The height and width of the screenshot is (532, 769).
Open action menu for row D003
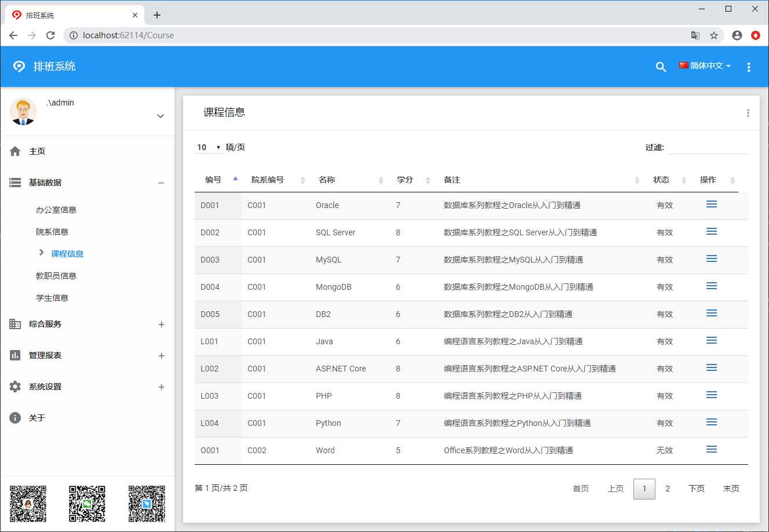pos(712,259)
